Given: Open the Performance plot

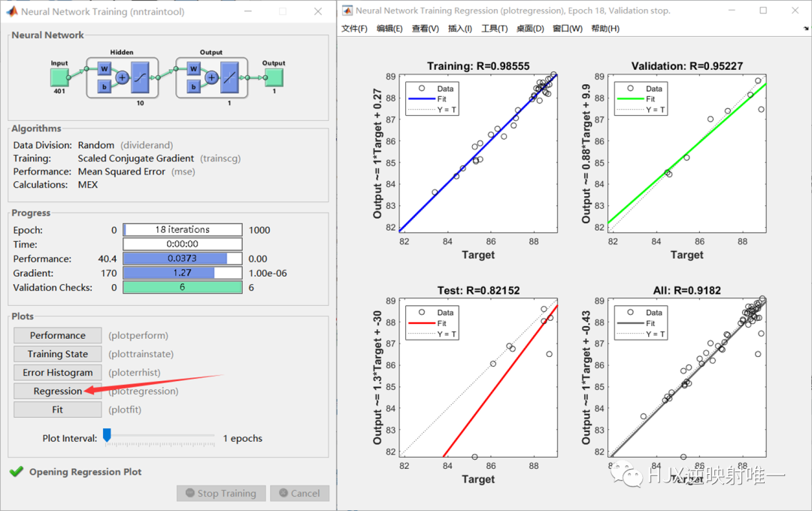Looking at the screenshot, I should pos(57,335).
